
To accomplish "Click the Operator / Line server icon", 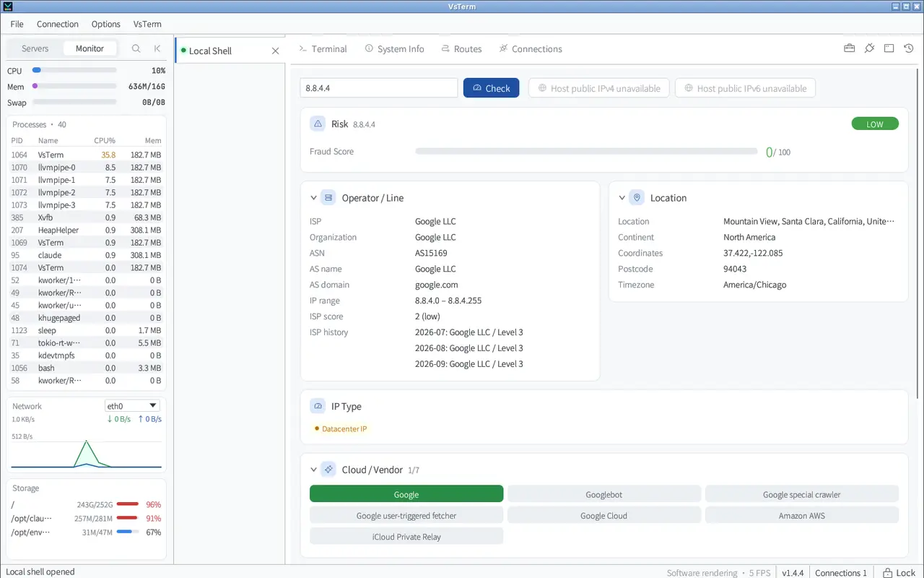I will coord(328,197).
